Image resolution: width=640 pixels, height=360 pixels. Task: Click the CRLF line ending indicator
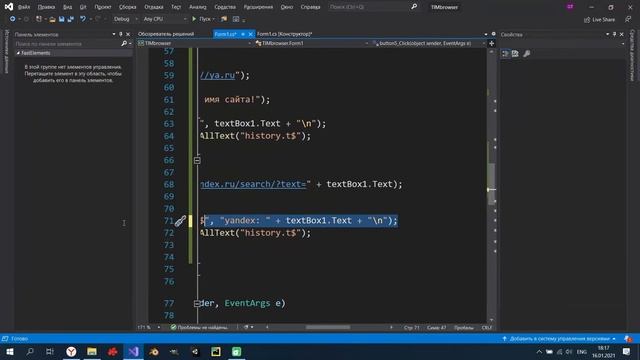487,327
